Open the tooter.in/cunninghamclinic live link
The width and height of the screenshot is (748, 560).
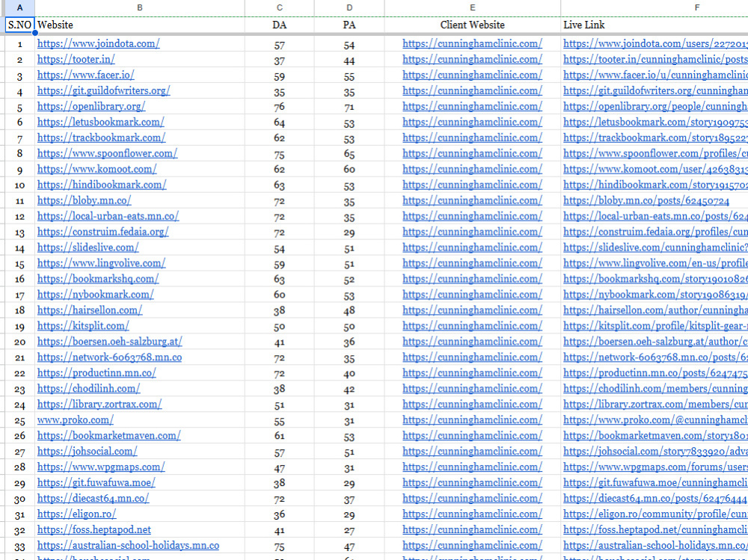coord(655,59)
